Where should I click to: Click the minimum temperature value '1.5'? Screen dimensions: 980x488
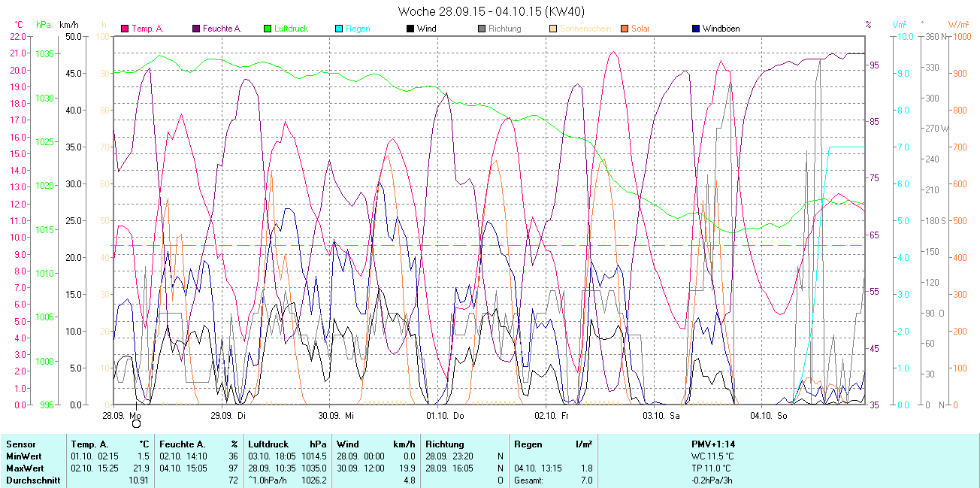(143, 456)
